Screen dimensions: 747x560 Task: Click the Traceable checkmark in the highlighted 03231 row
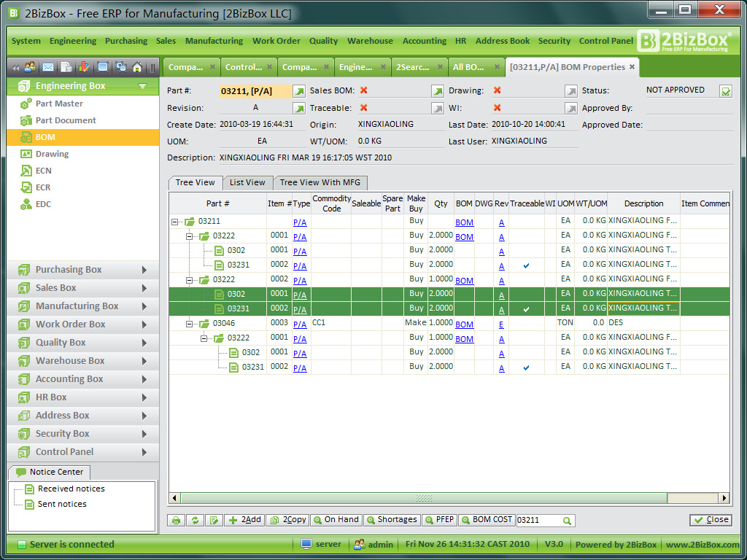point(526,309)
